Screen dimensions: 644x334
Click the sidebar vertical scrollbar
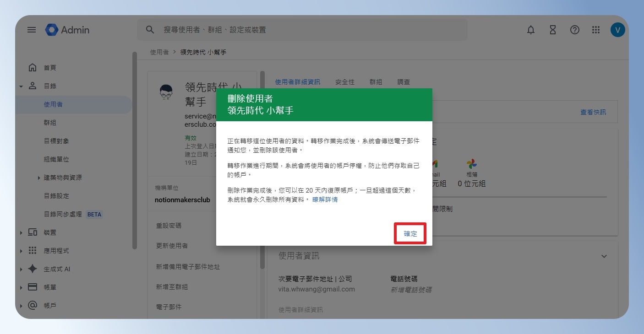click(134, 151)
